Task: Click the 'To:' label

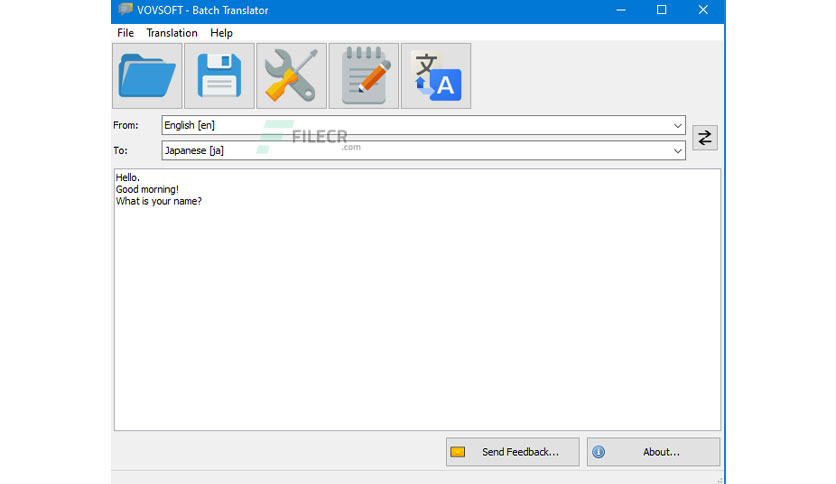Action: click(x=120, y=150)
